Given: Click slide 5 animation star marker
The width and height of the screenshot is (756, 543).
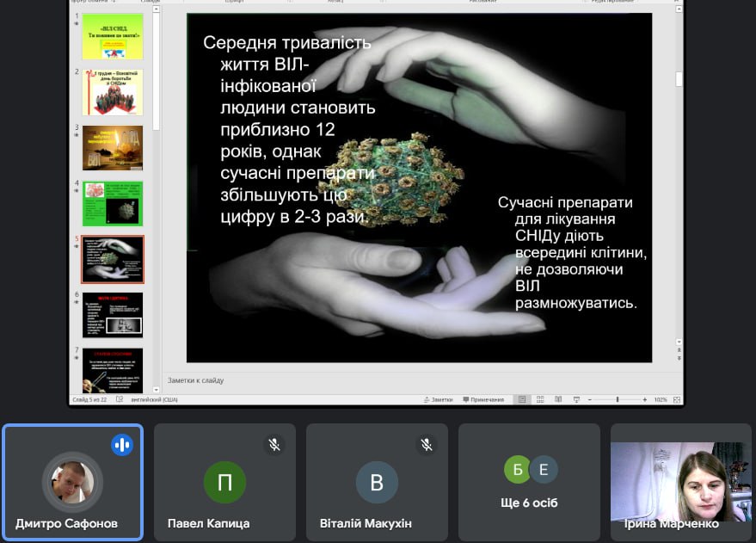Looking at the screenshot, I should coord(77,246).
